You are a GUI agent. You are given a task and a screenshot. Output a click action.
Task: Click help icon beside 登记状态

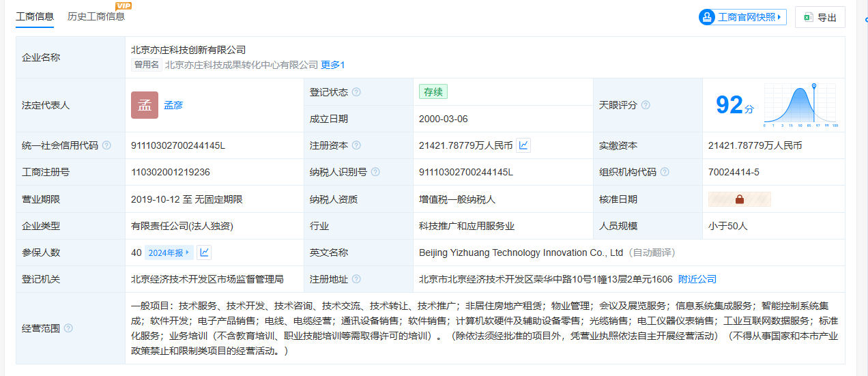pyautogui.click(x=356, y=92)
